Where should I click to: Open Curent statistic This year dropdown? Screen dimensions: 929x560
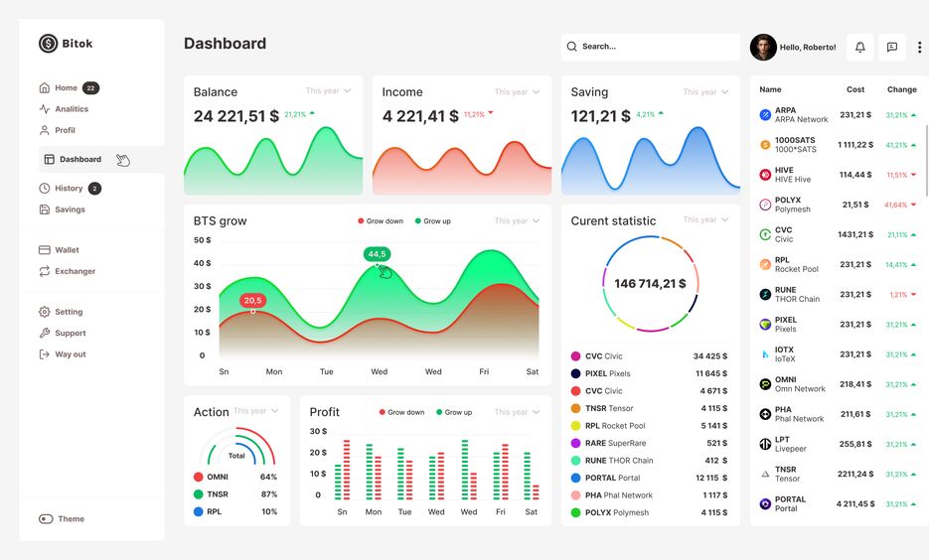coord(705,219)
